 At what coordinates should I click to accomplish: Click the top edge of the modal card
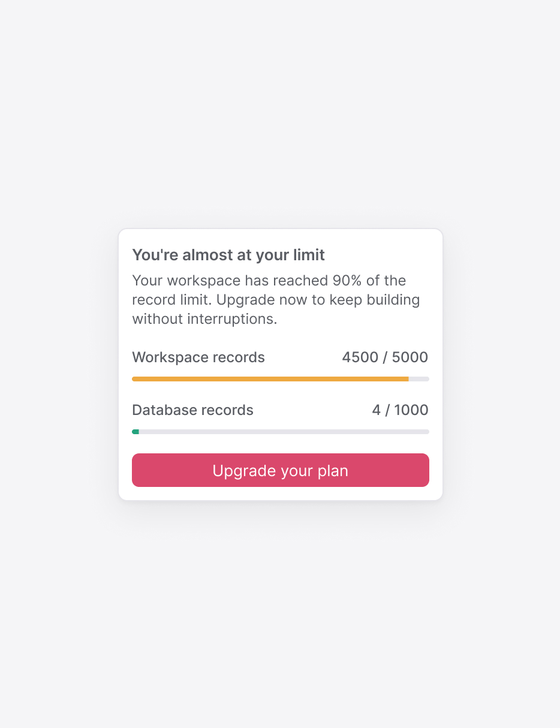[280, 228]
